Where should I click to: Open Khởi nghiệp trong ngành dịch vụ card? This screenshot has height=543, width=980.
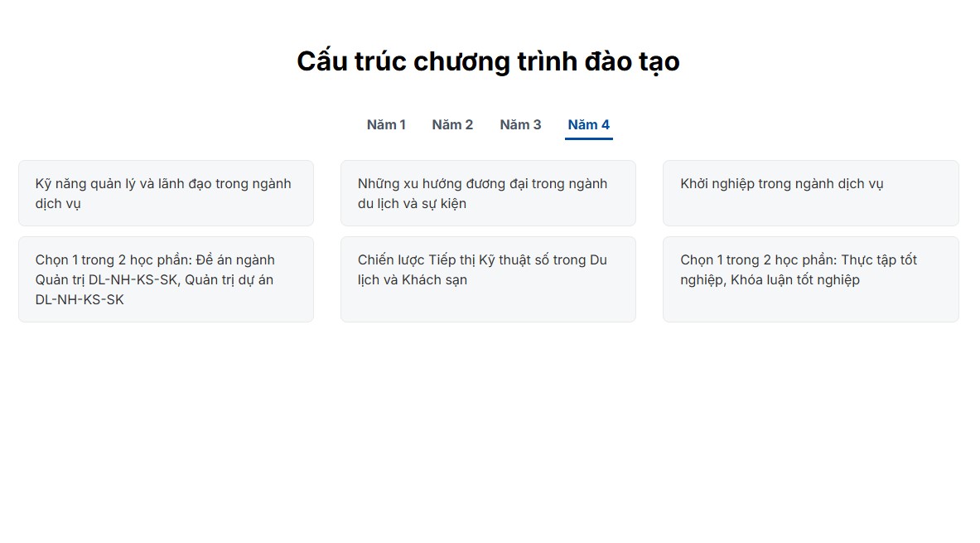tap(810, 193)
